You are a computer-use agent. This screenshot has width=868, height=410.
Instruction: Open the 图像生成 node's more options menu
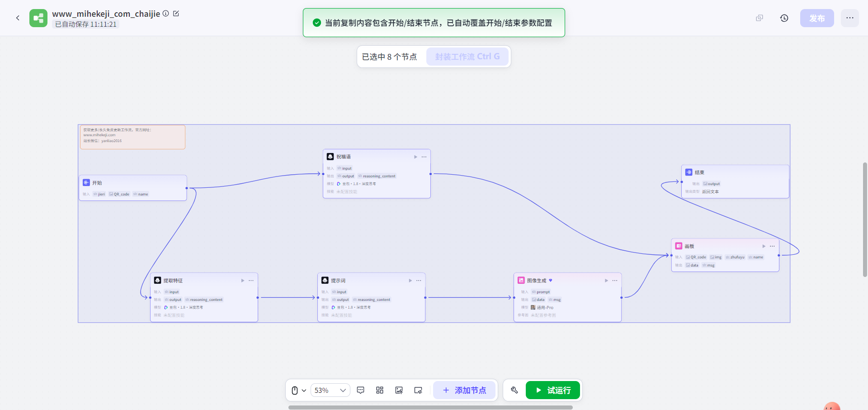615,281
